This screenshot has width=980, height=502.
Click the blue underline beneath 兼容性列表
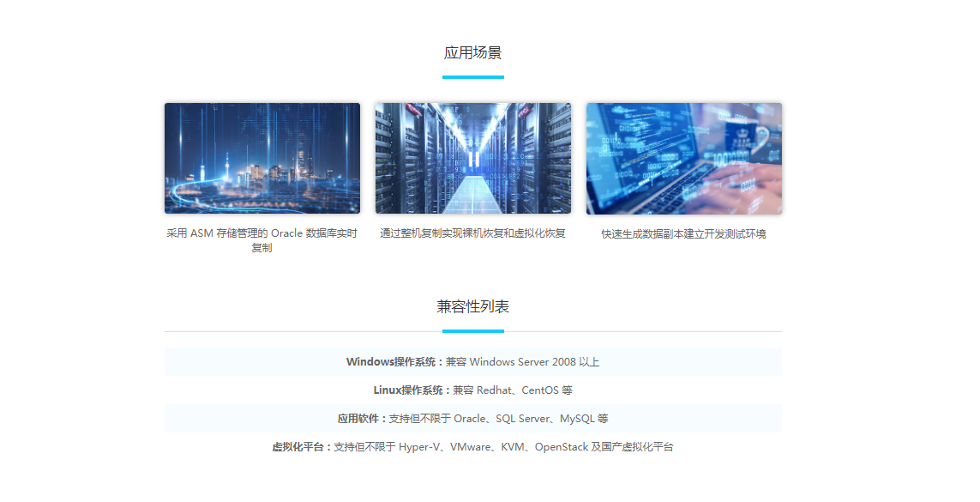coord(472,331)
